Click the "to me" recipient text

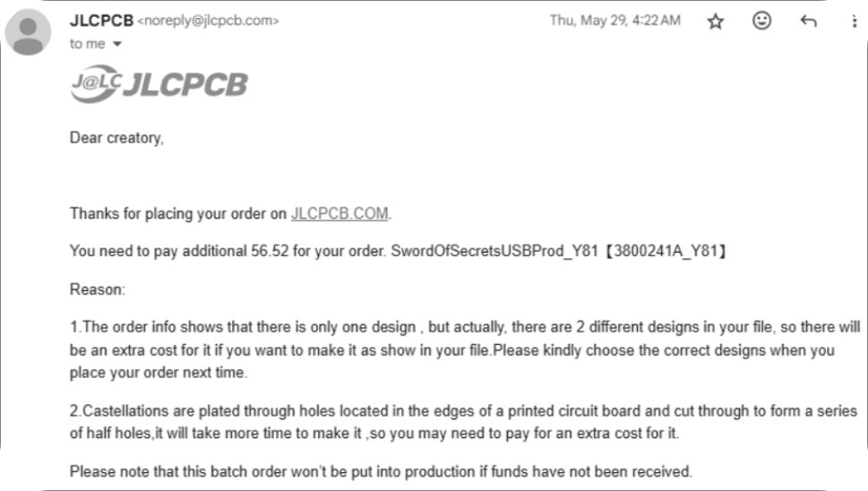tap(87, 44)
